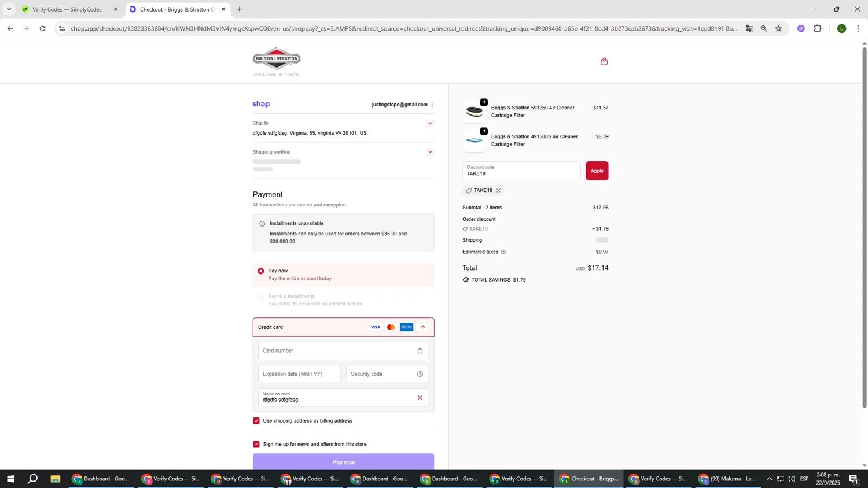Click the Briggs & Stratton store logo
Viewport: 868px width, 488px height.
tap(277, 61)
